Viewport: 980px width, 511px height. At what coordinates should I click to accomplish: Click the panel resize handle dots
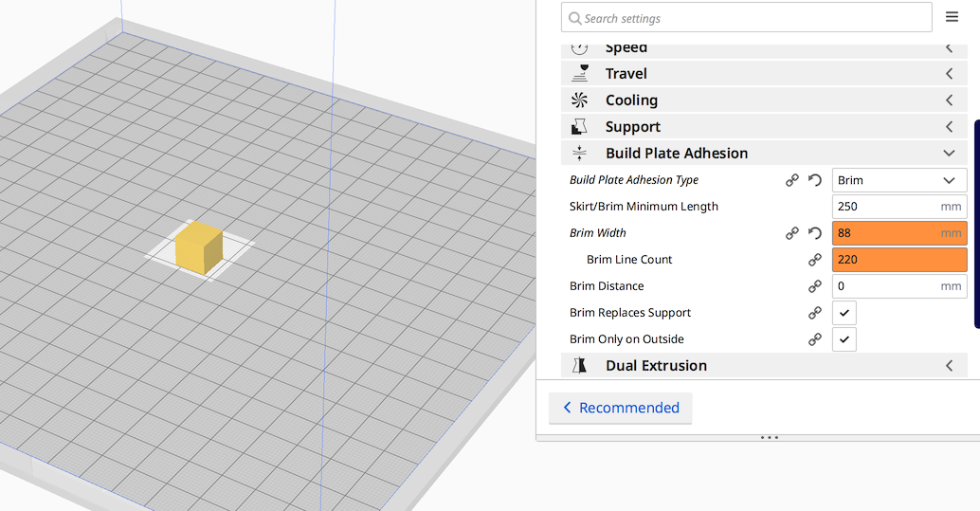(x=770, y=438)
